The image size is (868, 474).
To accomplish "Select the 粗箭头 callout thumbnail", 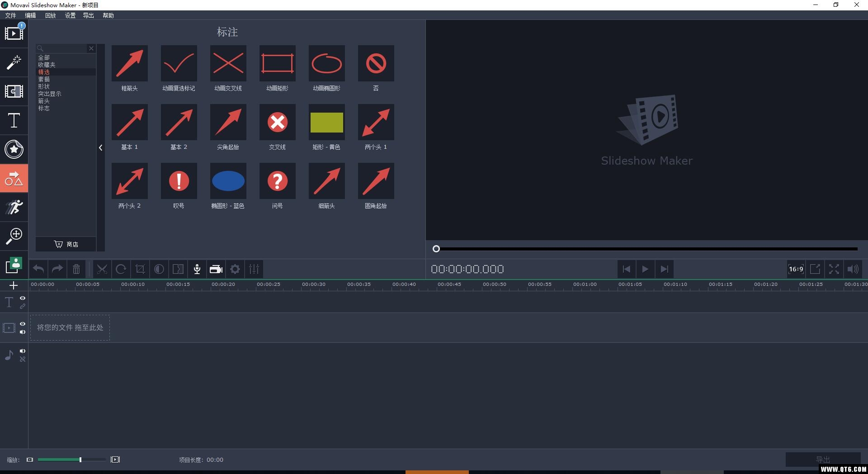I will [130, 63].
